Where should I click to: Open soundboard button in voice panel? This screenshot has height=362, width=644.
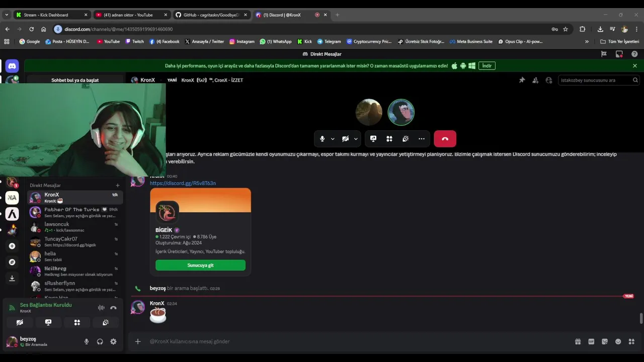coord(106,322)
